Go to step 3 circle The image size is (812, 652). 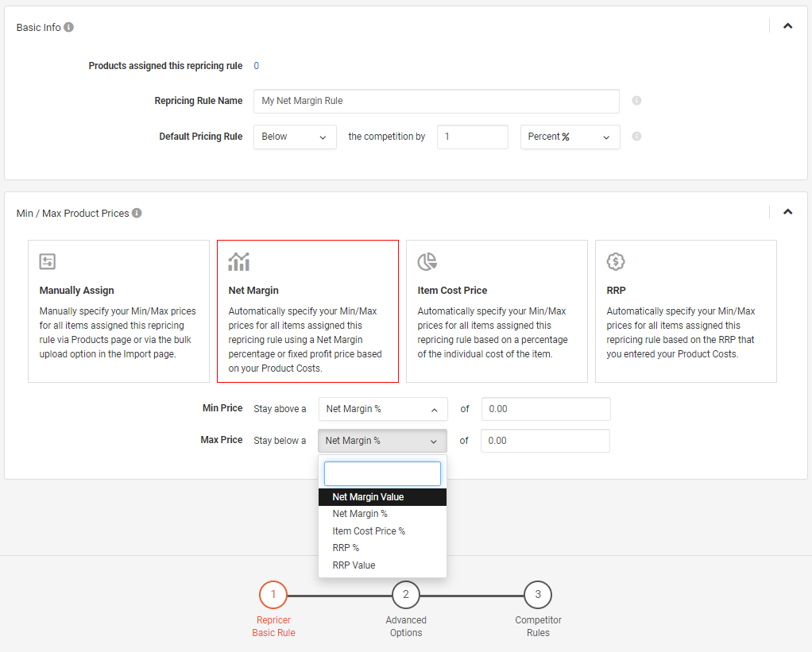coord(538,595)
